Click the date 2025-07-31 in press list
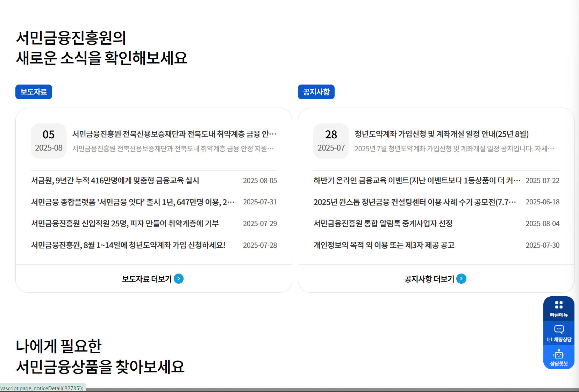579x392 pixels. (260, 202)
